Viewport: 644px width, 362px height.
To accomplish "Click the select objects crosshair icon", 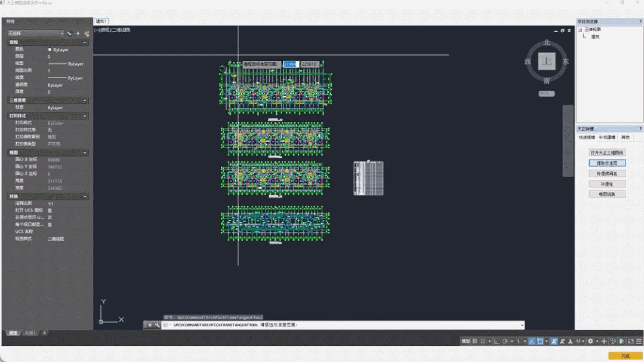I will [x=78, y=33].
